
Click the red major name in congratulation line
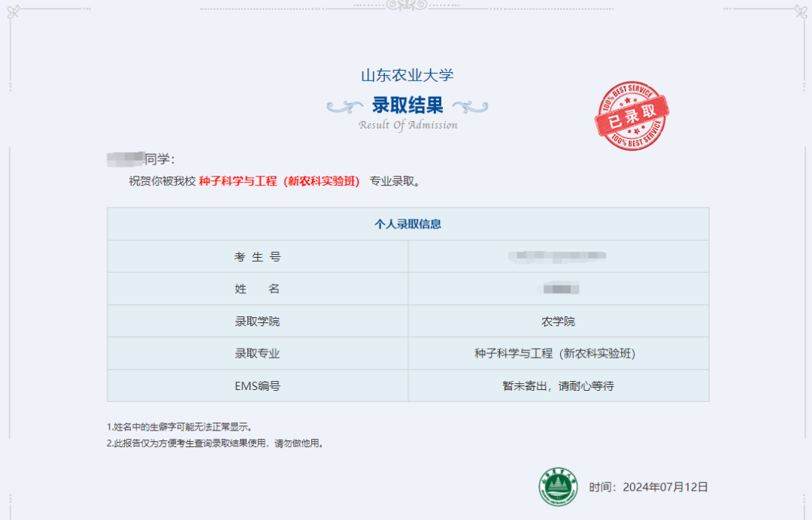pos(279,181)
